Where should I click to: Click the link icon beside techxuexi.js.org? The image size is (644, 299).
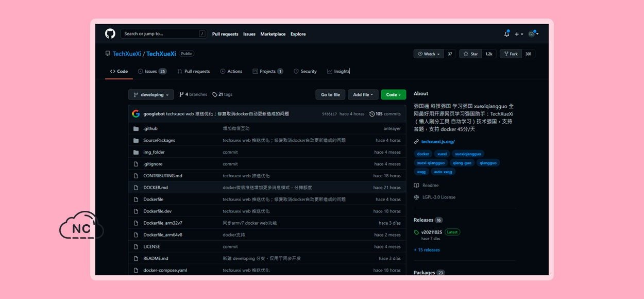(417, 142)
